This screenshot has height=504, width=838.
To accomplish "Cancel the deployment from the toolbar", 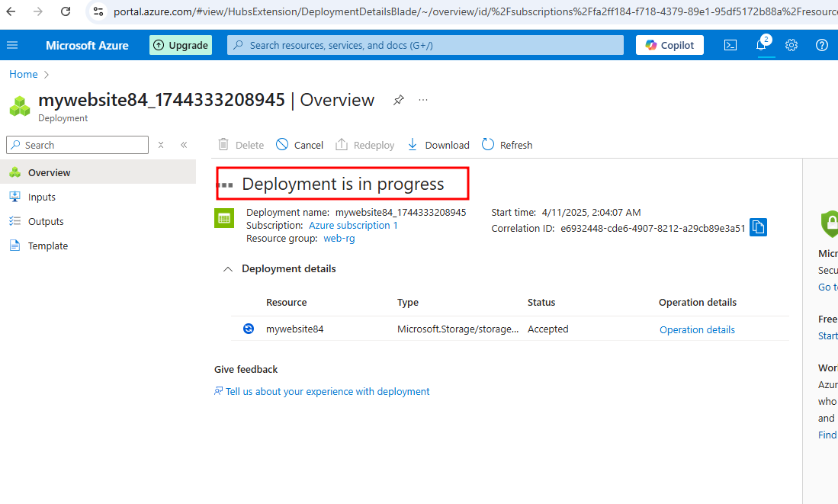I will tap(300, 145).
